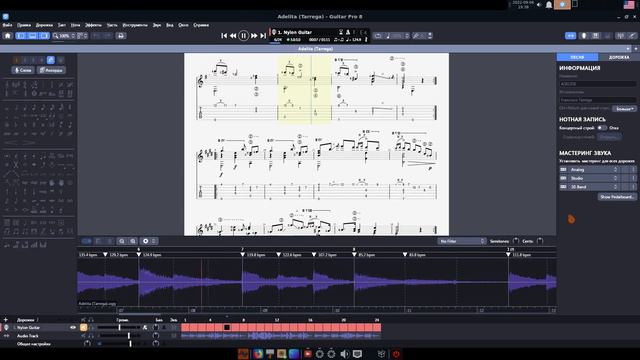Switch to the Песня inspector tab
Screen dimensions: 640x360
point(578,57)
